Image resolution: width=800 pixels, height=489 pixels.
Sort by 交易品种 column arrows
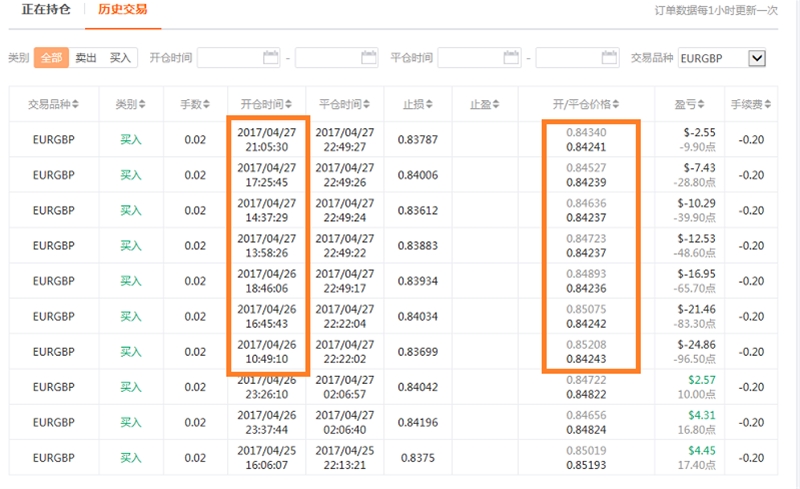tap(76, 104)
